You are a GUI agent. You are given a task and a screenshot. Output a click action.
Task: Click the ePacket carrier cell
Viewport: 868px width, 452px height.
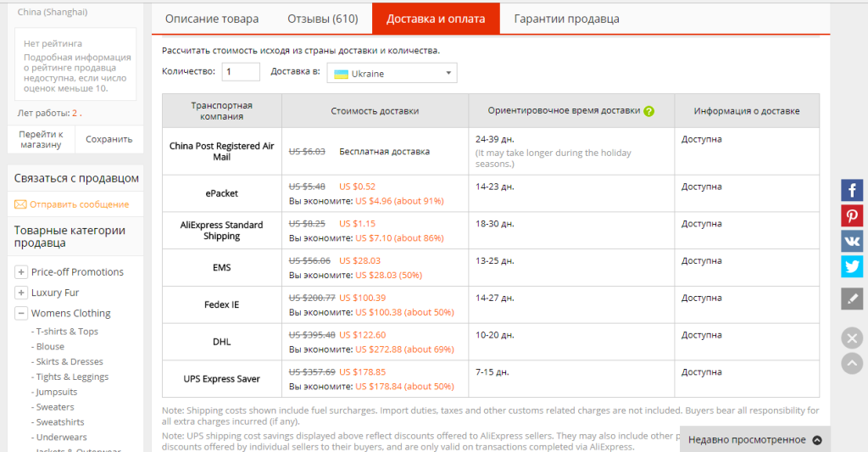click(222, 193)
